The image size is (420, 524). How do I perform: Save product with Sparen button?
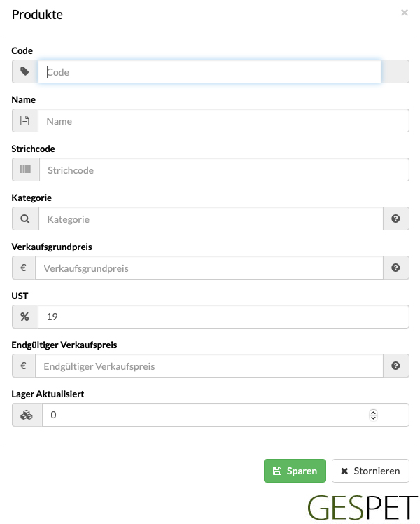point(295,471)
